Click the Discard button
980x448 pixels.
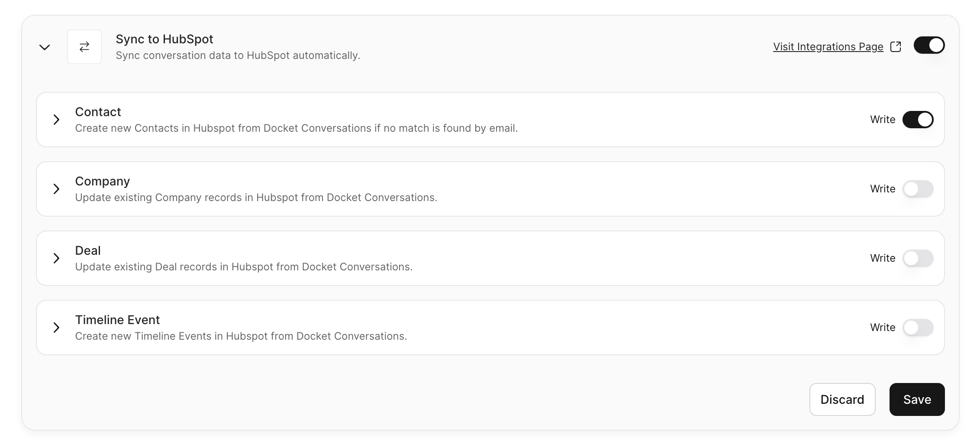tap(842, 399)
